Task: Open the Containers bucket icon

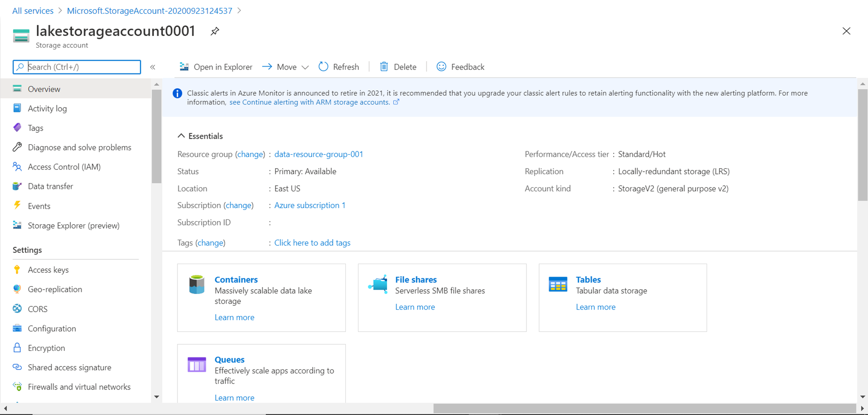Action: click(x=197, y=285)
